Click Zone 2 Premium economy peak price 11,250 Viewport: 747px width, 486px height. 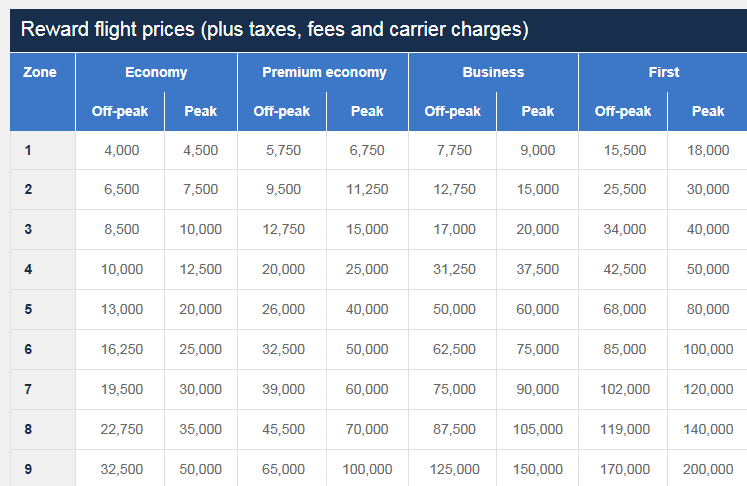pyautogui.click(x=367, y=189)
